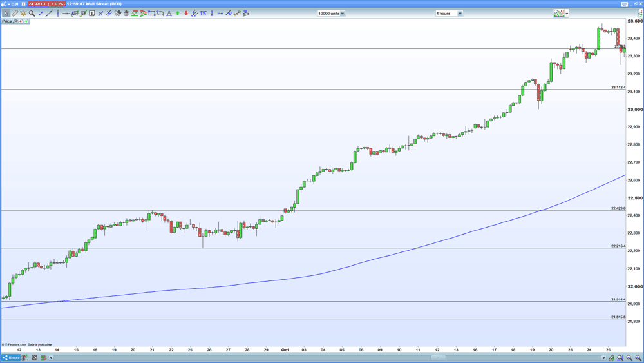This screenshot has height=363, width=644.
Task: Click the red price change badge
Action: pos(46,4)
